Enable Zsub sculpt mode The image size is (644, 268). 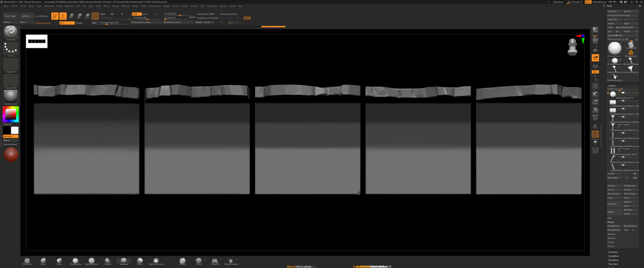point(145,14)
